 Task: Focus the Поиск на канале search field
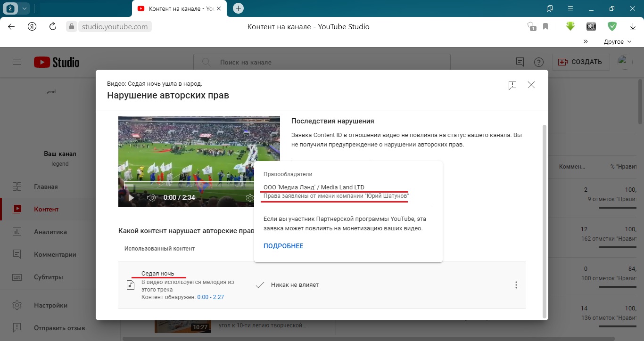click(322, 62)
